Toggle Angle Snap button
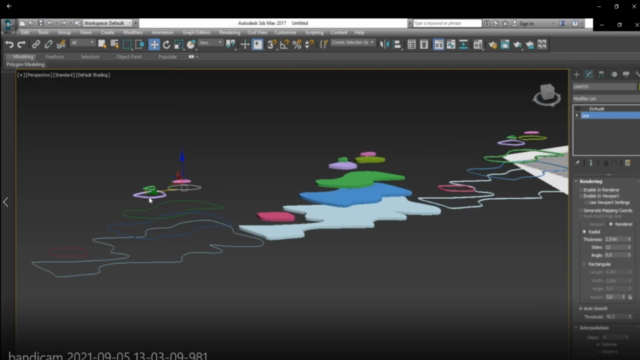Screen dimensions: 640x360 point(284,44)
